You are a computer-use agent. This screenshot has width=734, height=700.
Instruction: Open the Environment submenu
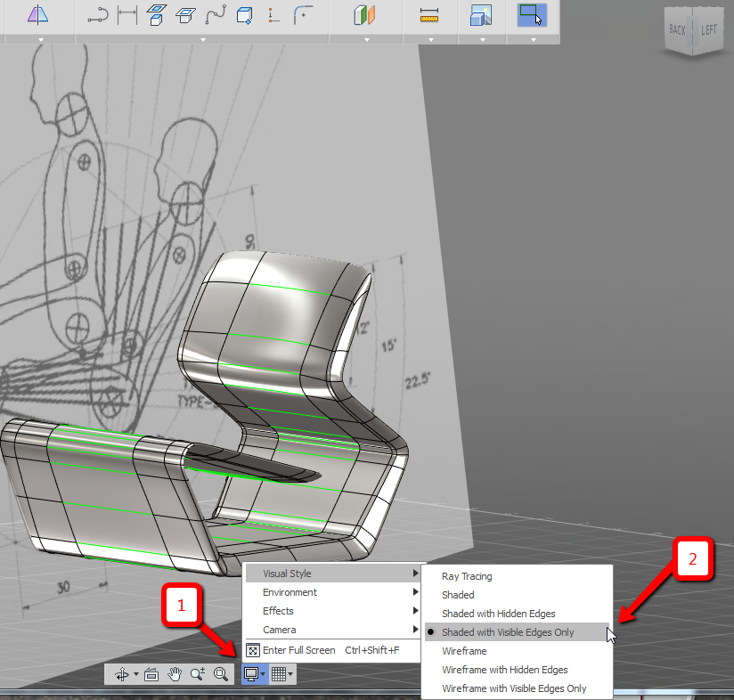tap(290, 592)
